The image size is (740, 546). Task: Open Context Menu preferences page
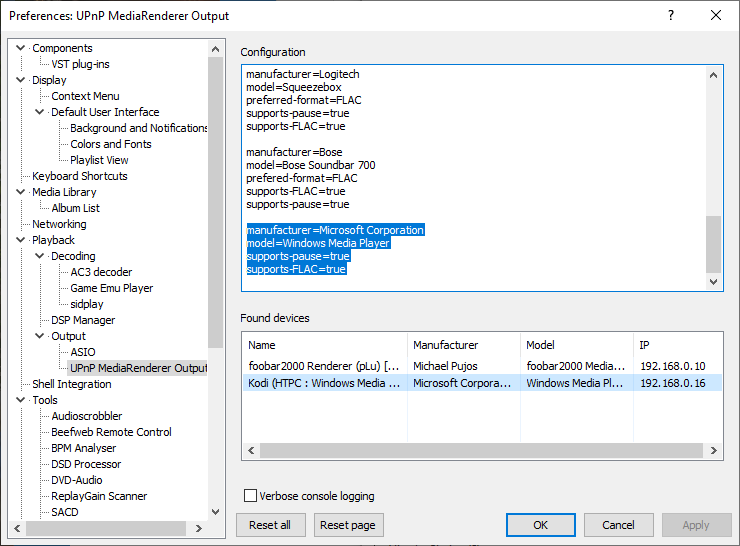pos(85,96)
